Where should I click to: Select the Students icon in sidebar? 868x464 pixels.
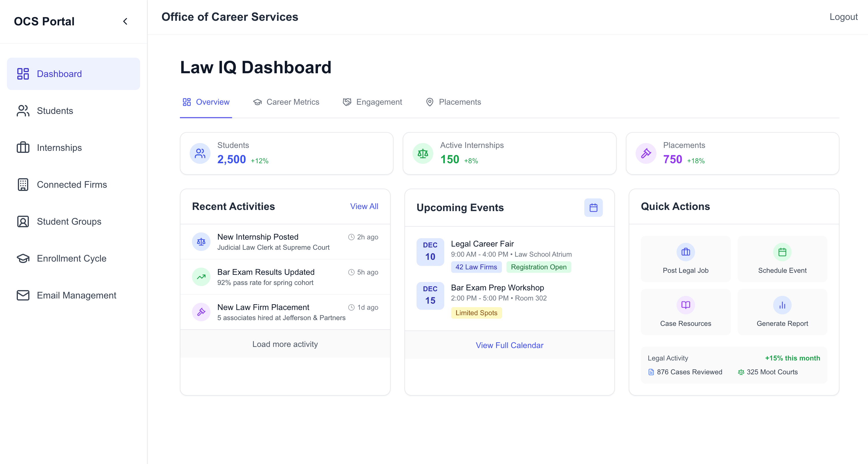(22, 110)
